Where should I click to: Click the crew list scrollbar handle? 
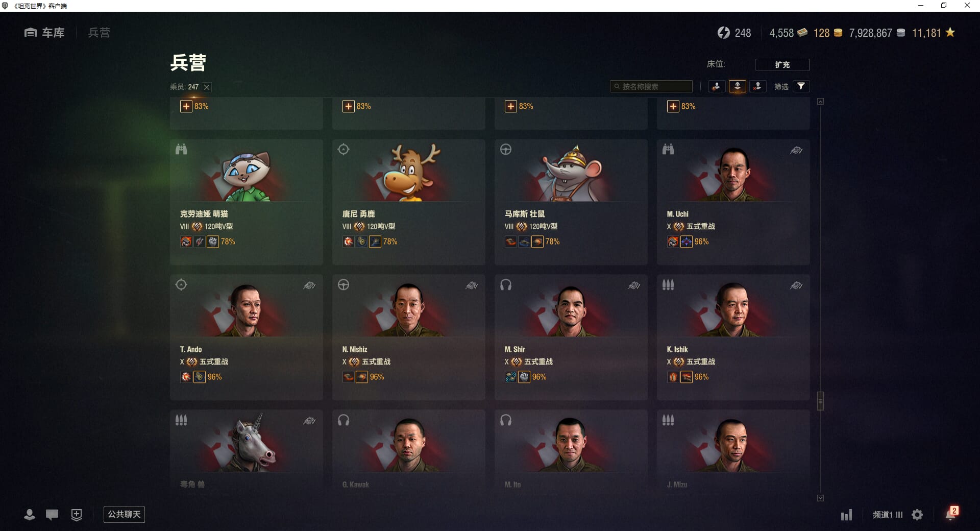click(x=820, y=401)
